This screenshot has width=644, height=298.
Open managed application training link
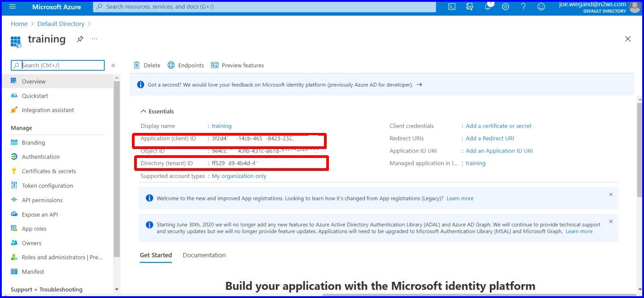[476, 163]
